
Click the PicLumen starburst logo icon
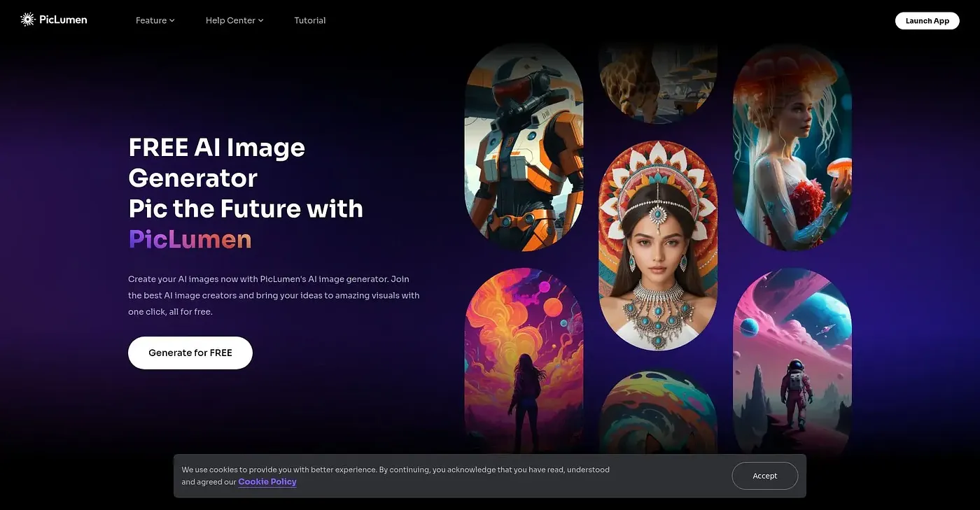click(x=28, y=20)
